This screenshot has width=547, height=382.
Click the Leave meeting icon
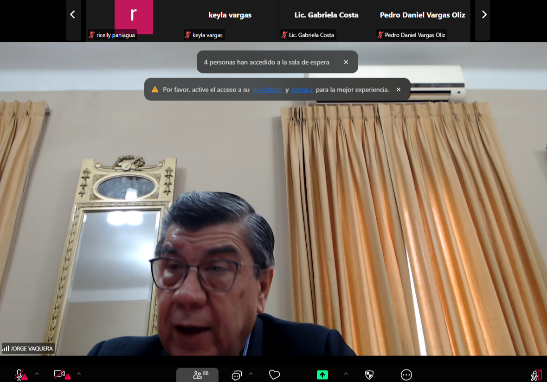(536, 375)
